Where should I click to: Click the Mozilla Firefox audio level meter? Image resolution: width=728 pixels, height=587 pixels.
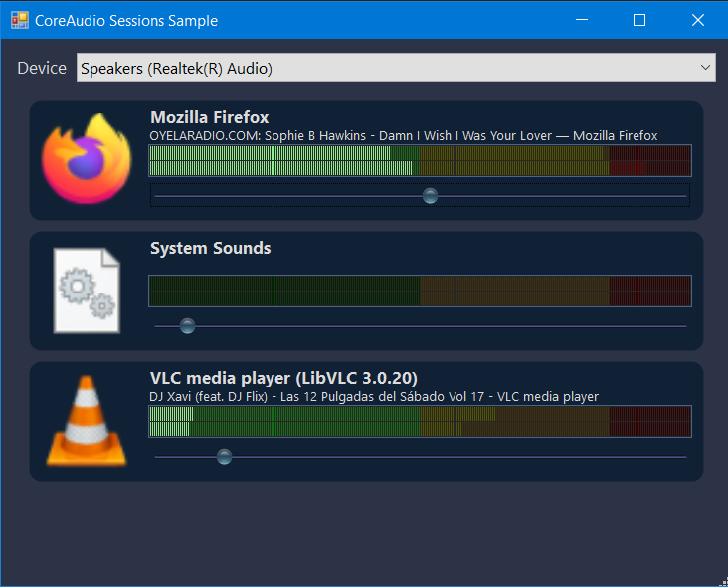(x=420, y=161)
